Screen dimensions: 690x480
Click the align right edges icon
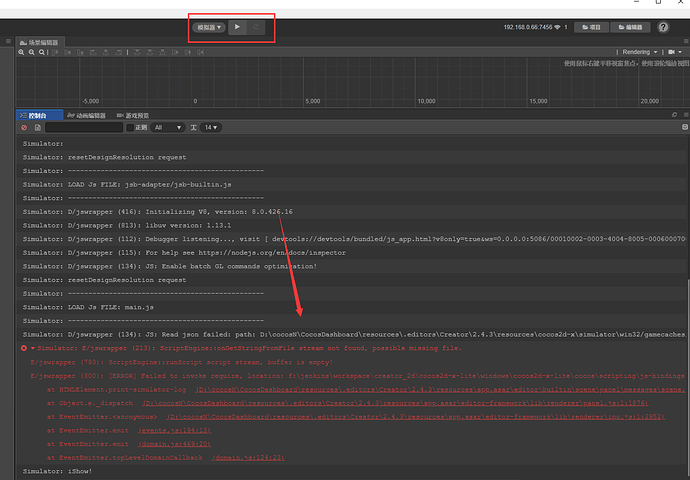pyautogui.click(x=118, y=52)
